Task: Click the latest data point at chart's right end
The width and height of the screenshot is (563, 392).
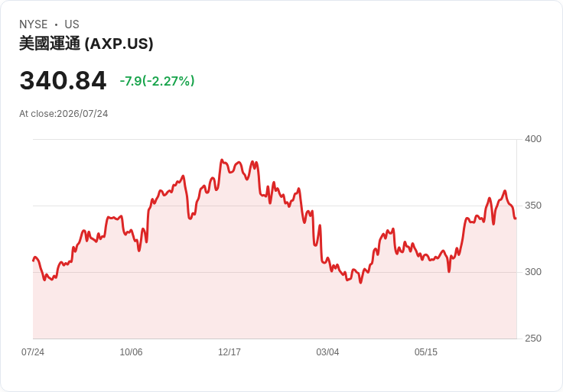Action: 516,218
